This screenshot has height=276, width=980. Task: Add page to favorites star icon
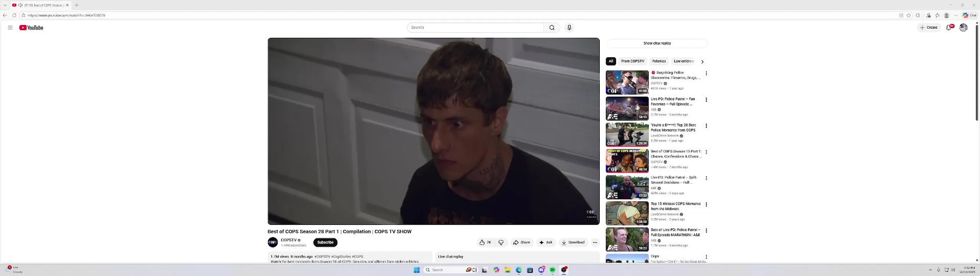(x=908, y=15)
